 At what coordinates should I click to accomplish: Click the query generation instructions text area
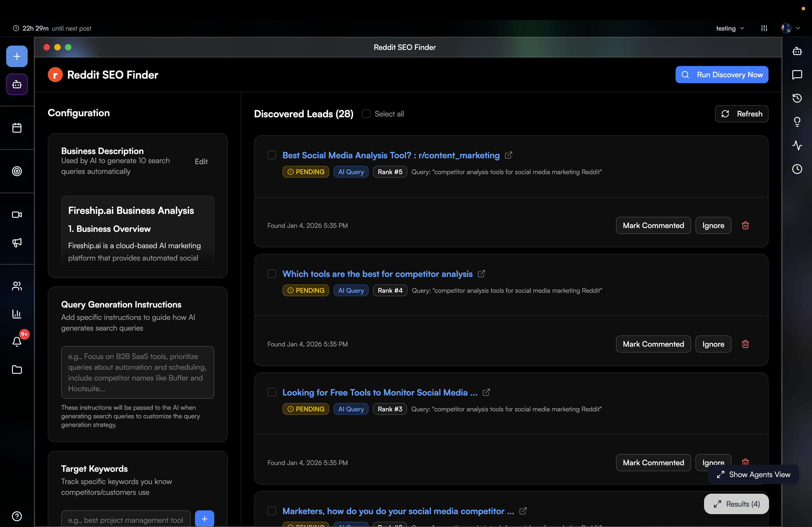(137, 372)
